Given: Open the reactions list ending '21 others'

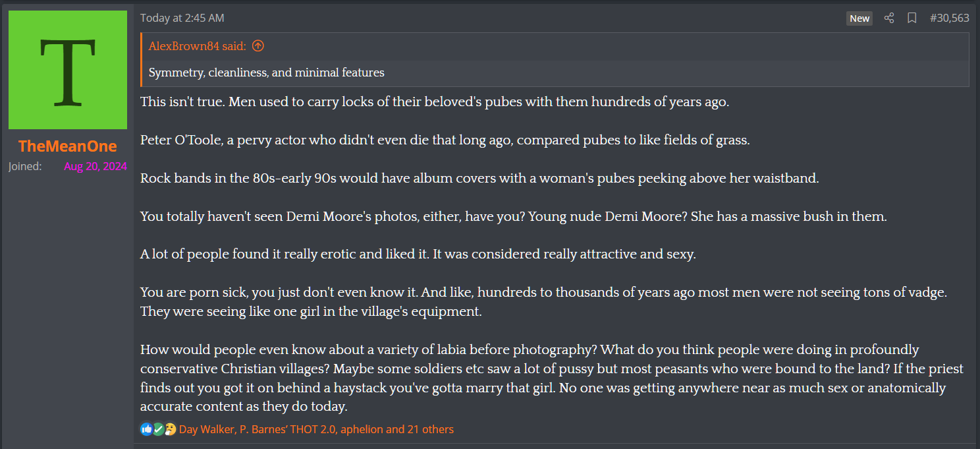Looking at the screenshot, I should pyautogui.click(x=316, y=429).
